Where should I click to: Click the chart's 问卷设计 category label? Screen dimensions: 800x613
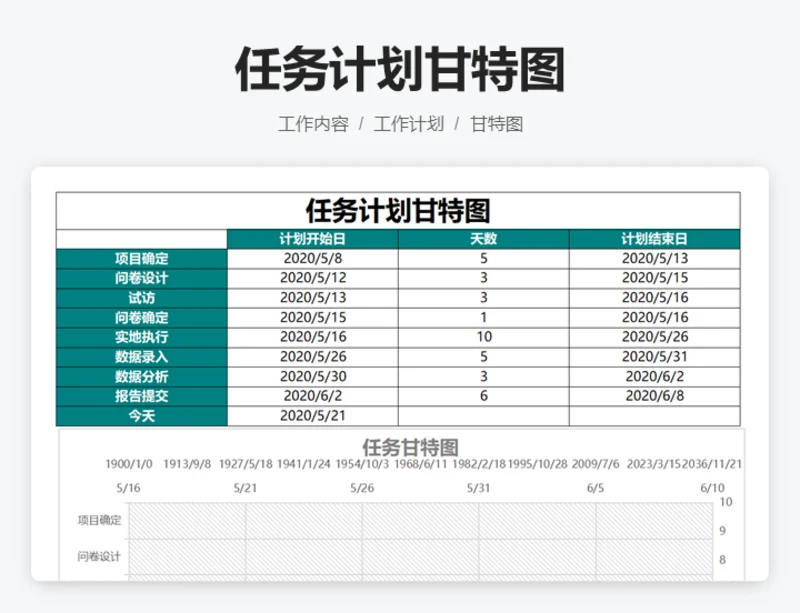(x=99, y=556)
